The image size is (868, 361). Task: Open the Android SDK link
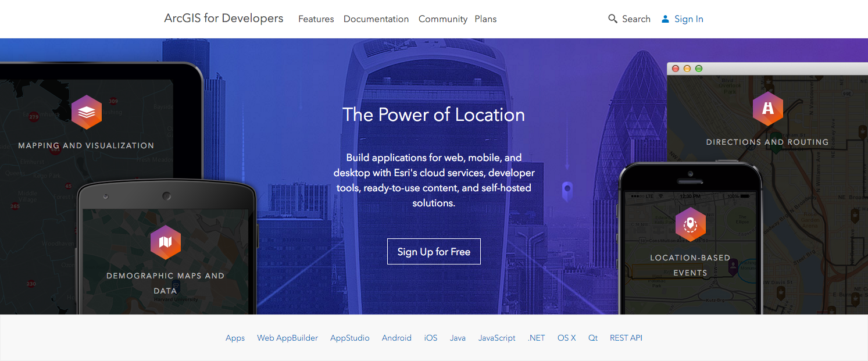397,338
